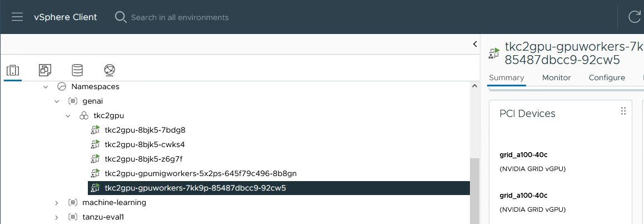Open the Networking inventory view icon
This screenshot has width=644, height=224.
pyautogui.click(x=110, y=70)
